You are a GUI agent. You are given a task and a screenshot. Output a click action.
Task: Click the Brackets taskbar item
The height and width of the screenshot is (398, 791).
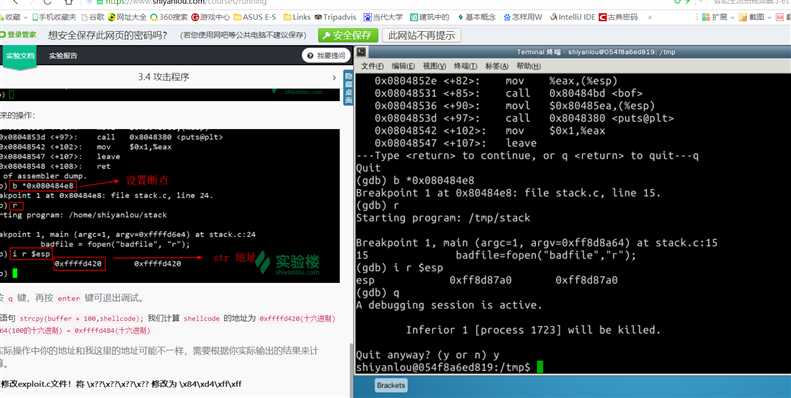point(391,385)
